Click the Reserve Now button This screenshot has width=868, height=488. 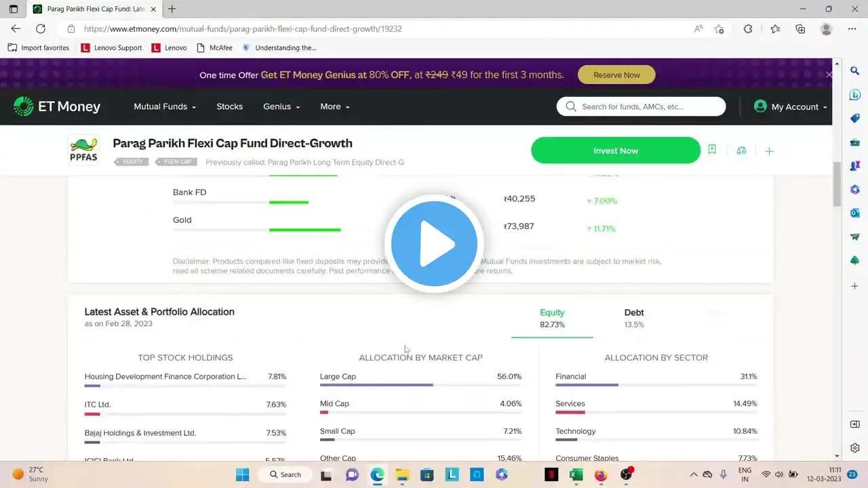pos(616,75)
